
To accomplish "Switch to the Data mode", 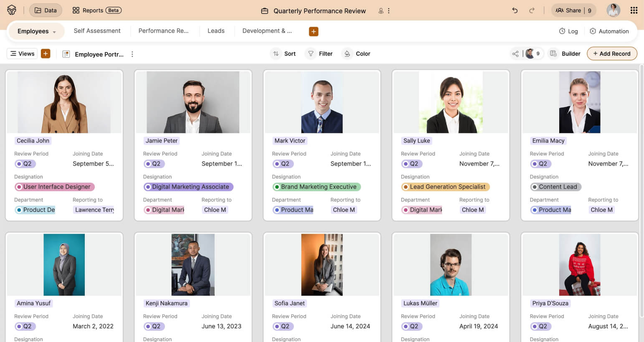I will click(x=46, y=10).
